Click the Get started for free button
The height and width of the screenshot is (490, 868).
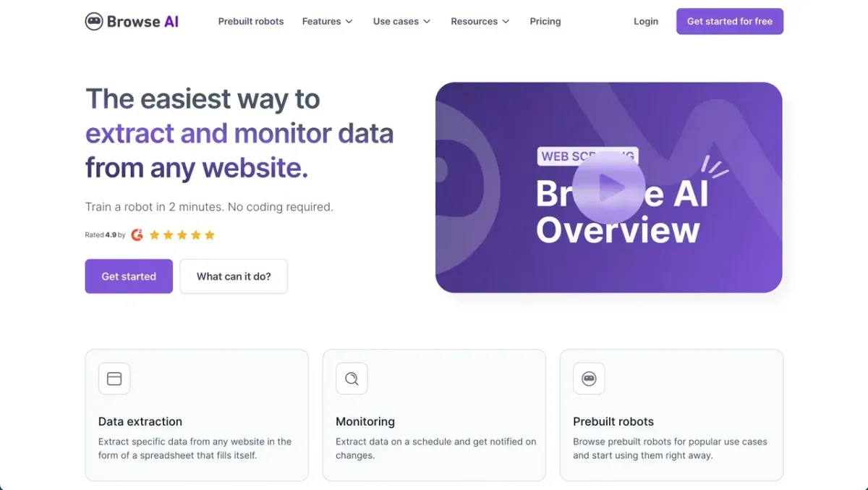pos(730,22)
